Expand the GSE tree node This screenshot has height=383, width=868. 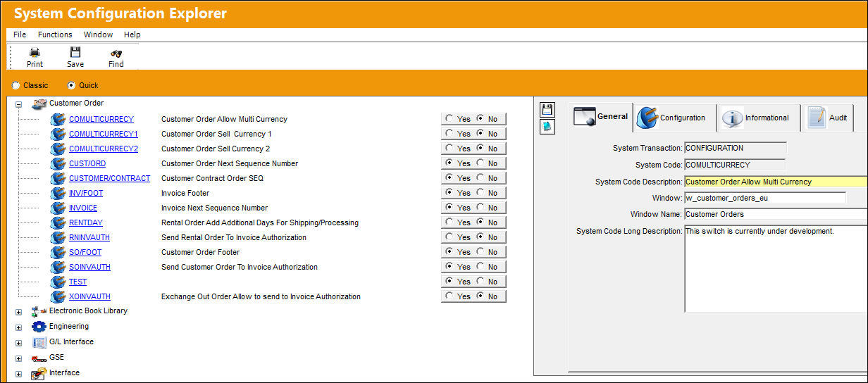(19, 358)
